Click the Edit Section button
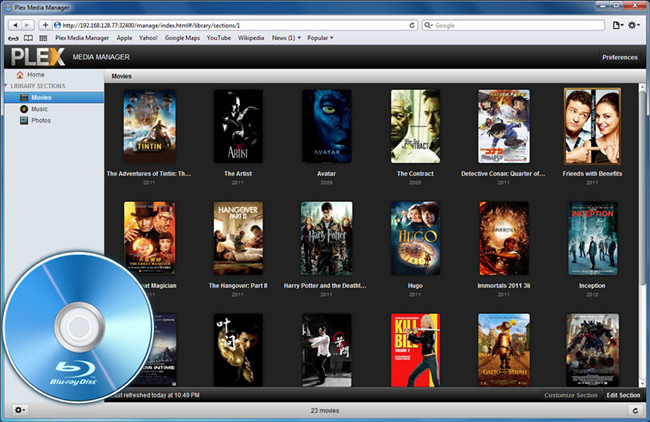 623,395
